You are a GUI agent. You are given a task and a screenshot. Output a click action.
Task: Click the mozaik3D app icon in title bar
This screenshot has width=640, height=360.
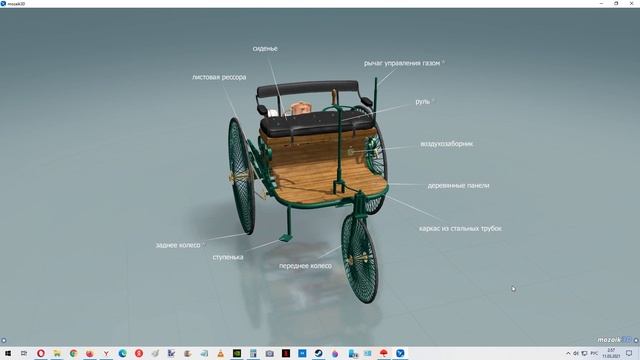tap(3, 3)
